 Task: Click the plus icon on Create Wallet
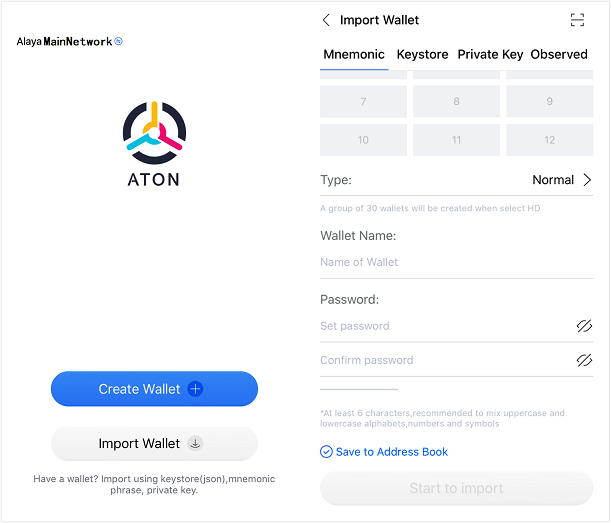pos(195,389)
